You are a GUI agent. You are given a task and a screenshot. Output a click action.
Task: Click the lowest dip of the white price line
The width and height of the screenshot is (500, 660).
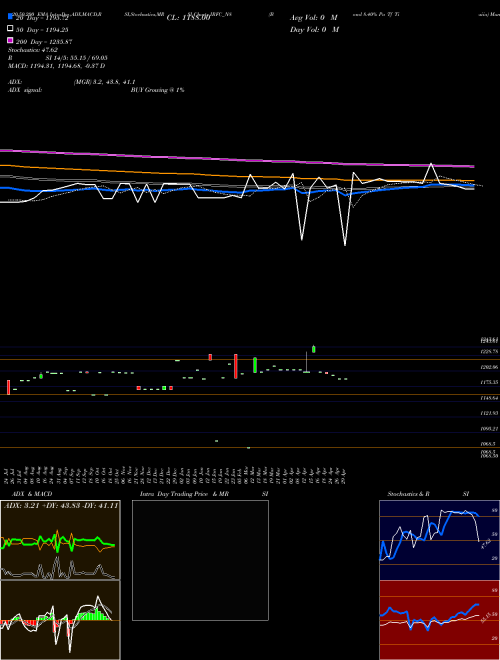[x=345, y=244]
